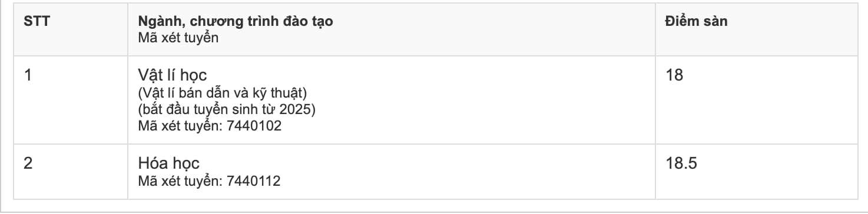The width and height of the screenshot is (868, 214).
Task: Click the admission code number 7440112
Action: point(257,180)
